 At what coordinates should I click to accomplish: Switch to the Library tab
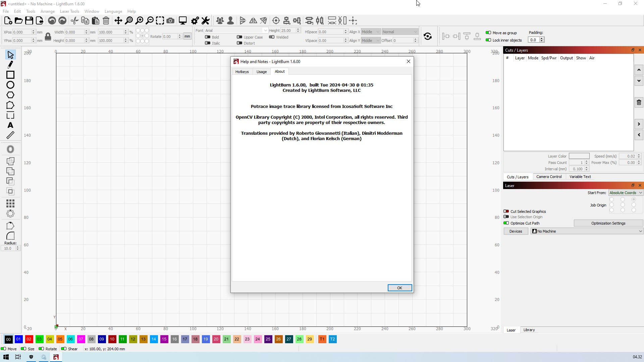coord(529,330)
